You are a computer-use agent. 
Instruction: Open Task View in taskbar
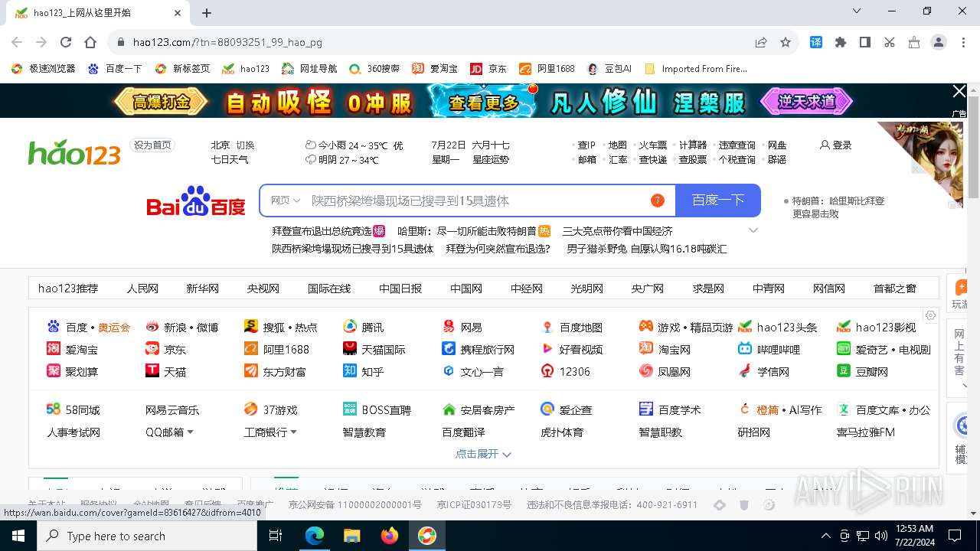(x=276, y=536)
